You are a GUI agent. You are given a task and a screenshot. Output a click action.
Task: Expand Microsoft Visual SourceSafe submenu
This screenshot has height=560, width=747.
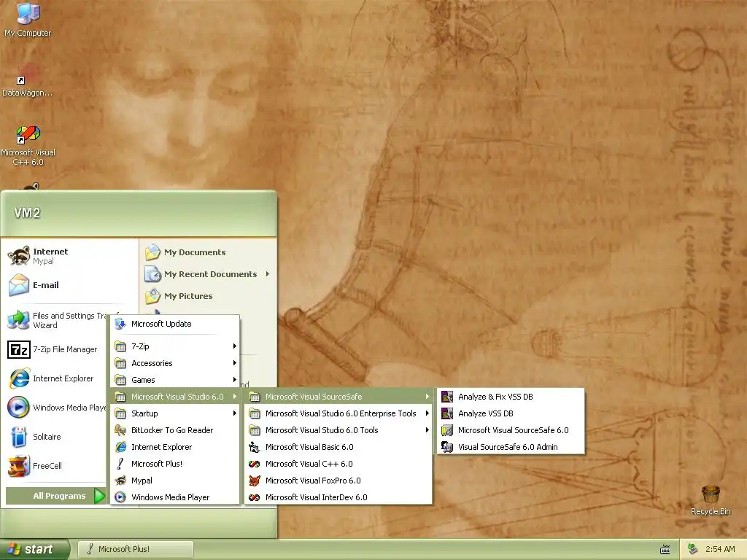coord(338,397)
